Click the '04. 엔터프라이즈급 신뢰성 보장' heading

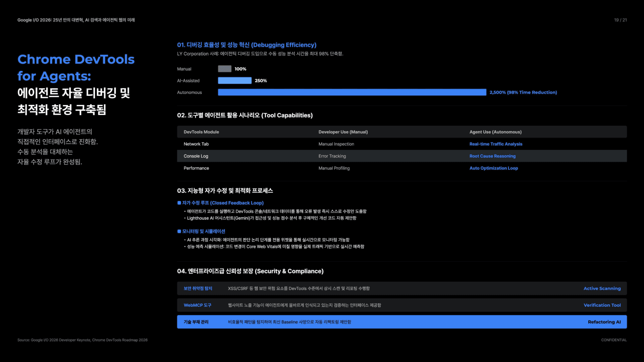(x=250, y=271)
